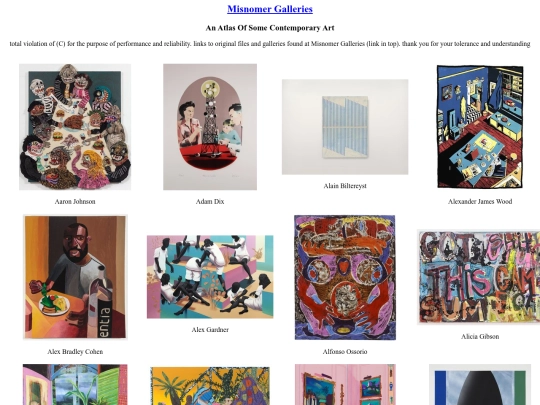Click the Alfonso Ossorio caption
This screenshot has width=540, height=405.
345,352
